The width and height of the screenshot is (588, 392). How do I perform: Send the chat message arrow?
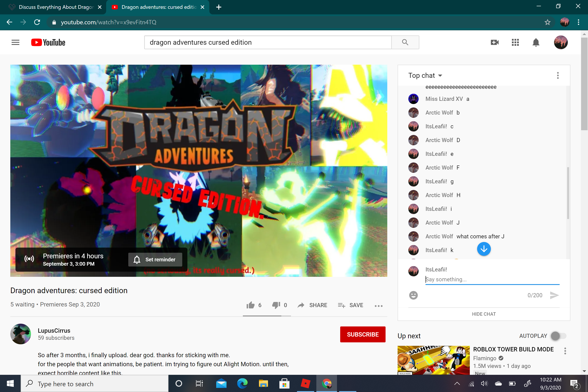coord(554,295)
